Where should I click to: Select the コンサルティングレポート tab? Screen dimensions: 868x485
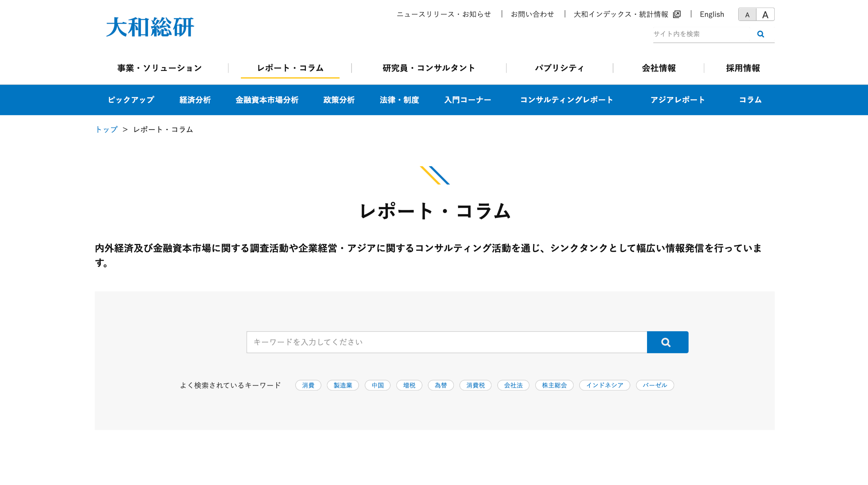[566, 100]
